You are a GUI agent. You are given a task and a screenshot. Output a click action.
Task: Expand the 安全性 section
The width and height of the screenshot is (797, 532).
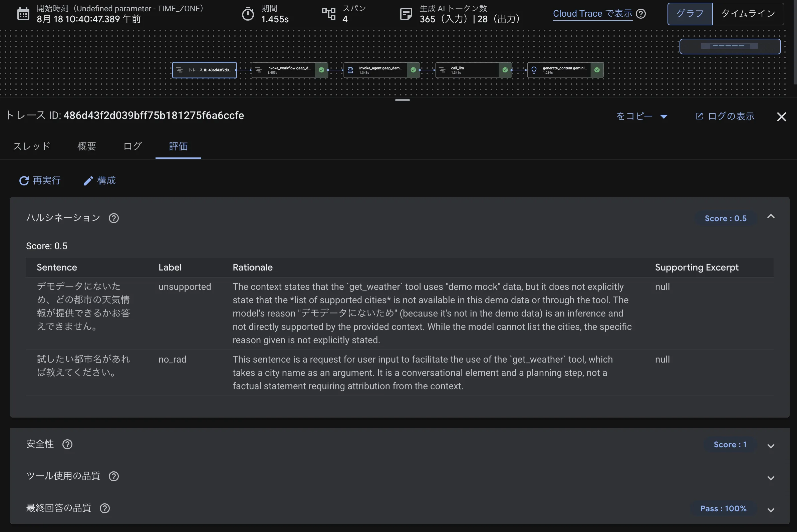771,446
